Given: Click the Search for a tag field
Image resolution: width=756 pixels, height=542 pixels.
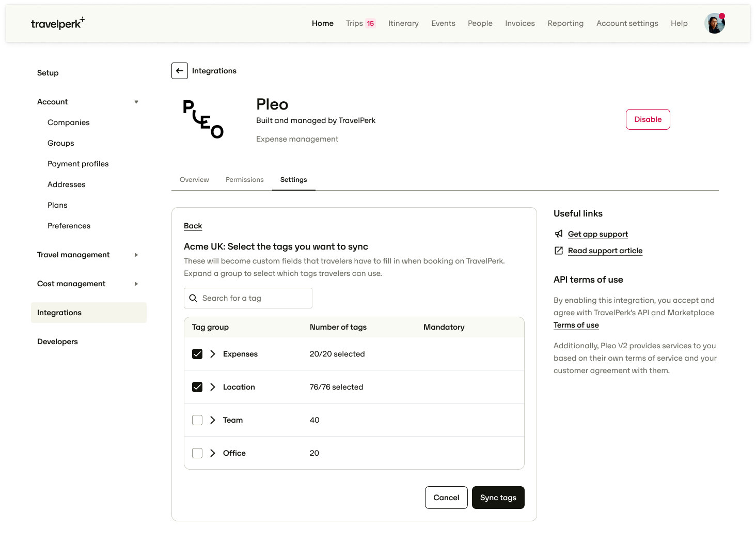Looking at the screenshot, I should (248, 298).
